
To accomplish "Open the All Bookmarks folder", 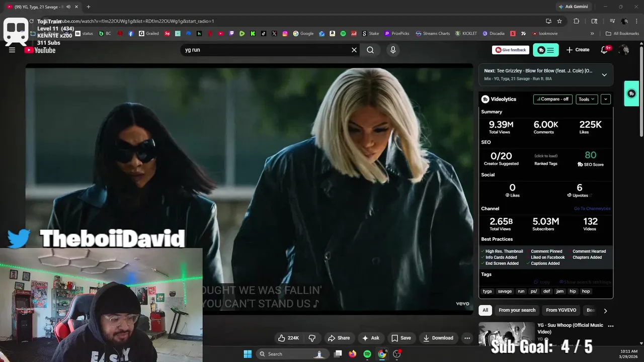I will coord(622,34).
